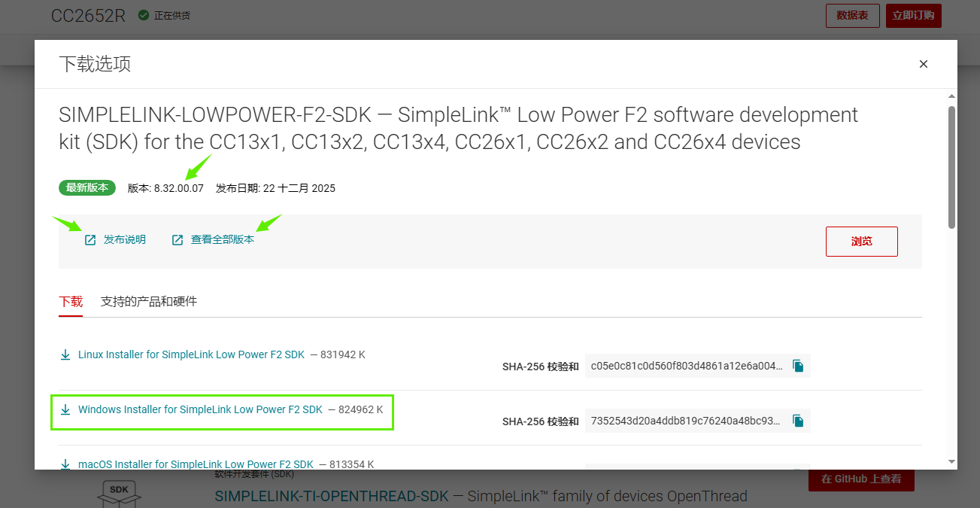Click the version text 8.32.00.07
This screenshot has width=980, height=508.
point(179,188)
